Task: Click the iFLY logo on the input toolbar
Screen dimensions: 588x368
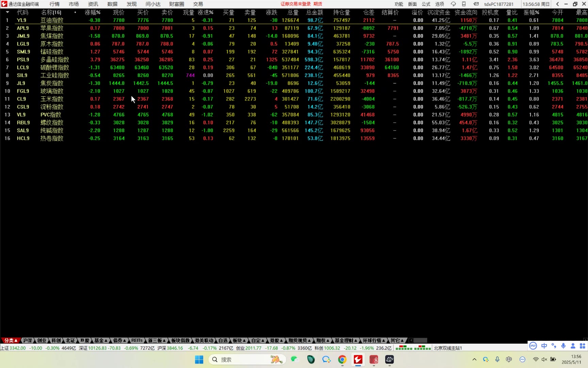Action: [x=533, y=346]
